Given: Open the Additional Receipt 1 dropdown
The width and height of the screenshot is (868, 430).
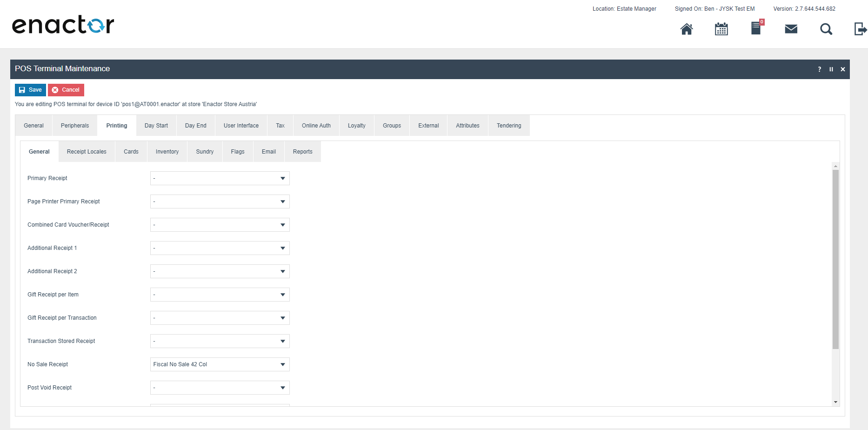Looking at the screenshot, I should tap(220, 248).
